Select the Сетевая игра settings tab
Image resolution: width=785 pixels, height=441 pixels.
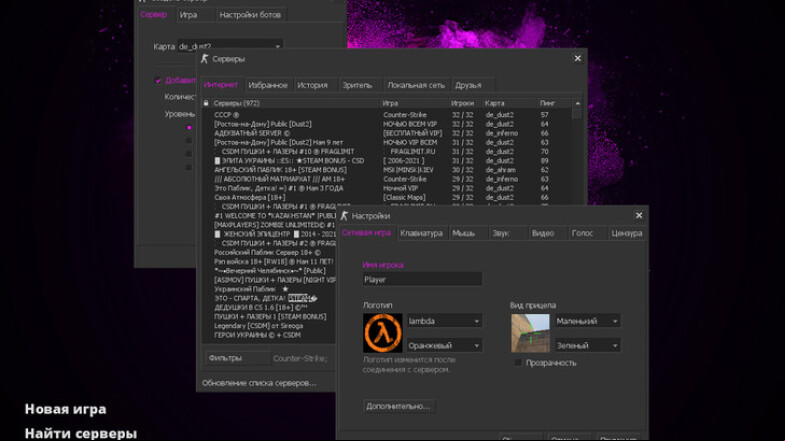tap(366, 233)
